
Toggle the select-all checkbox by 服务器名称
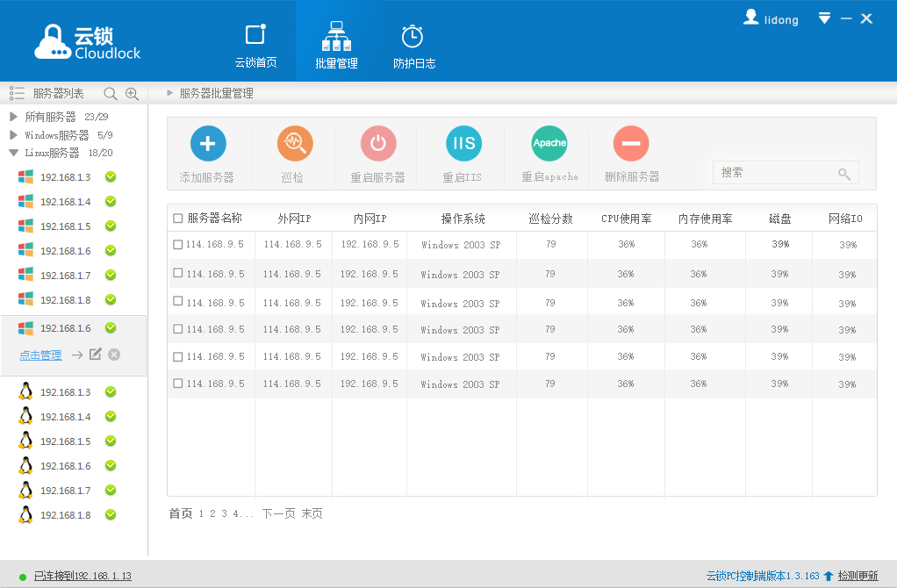[178, 219]
